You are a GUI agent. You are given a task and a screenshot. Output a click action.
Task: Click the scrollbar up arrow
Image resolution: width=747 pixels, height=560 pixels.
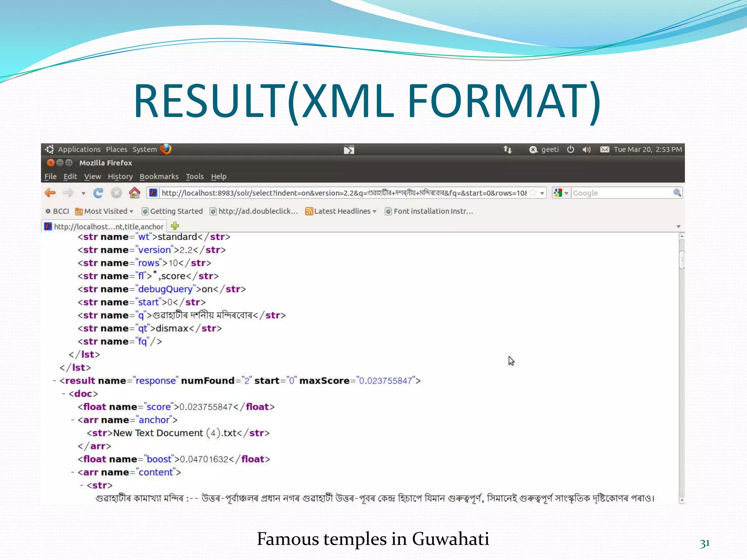tap(682, 237)
